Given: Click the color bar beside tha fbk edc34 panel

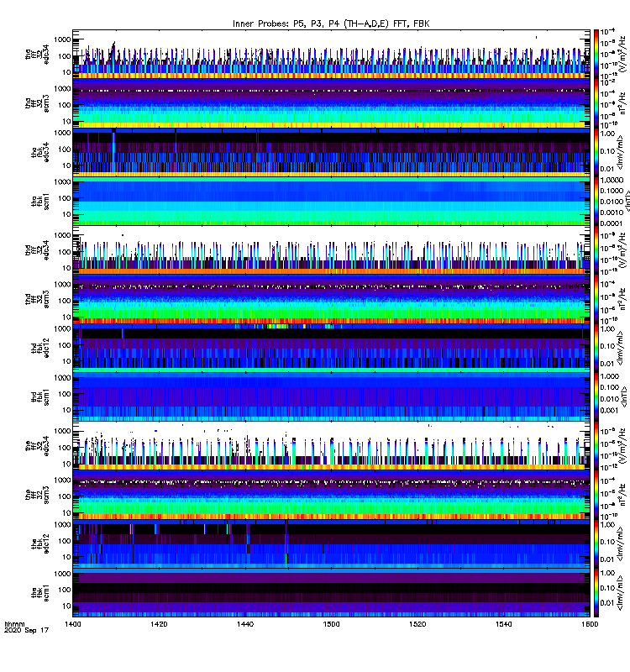Looking at the screenshot, I should (x=596, y=152).
